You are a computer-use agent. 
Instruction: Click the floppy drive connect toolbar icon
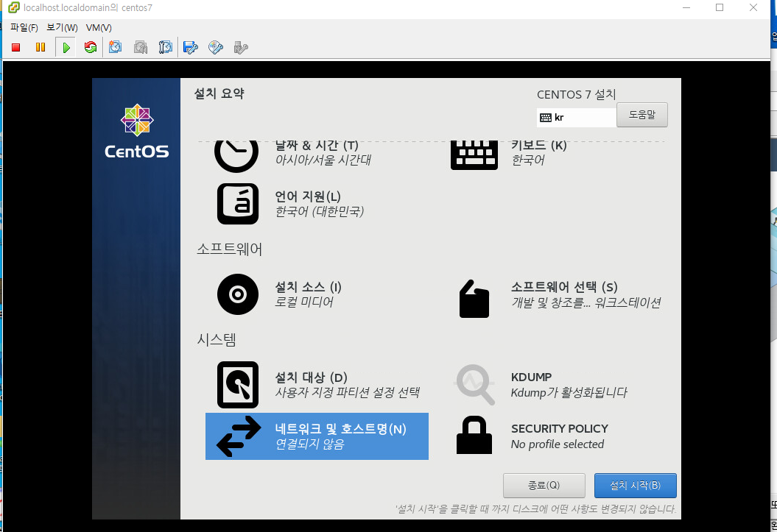191,48
